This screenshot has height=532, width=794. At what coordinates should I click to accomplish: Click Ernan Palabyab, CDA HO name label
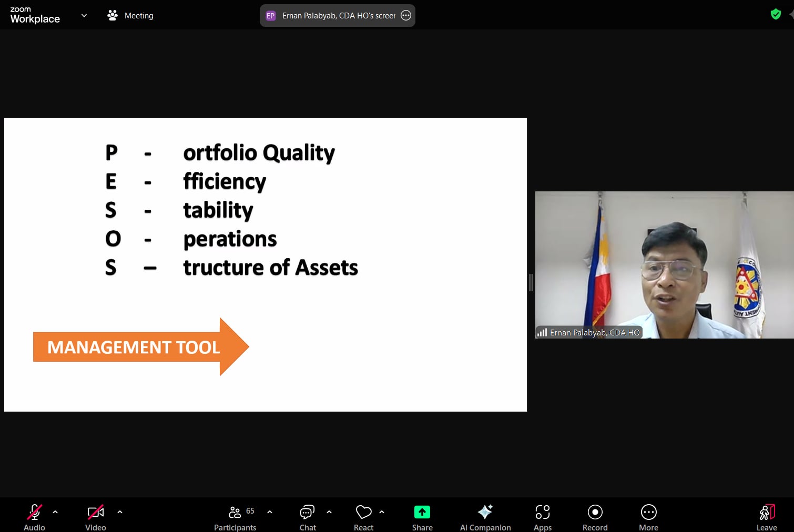595,332
